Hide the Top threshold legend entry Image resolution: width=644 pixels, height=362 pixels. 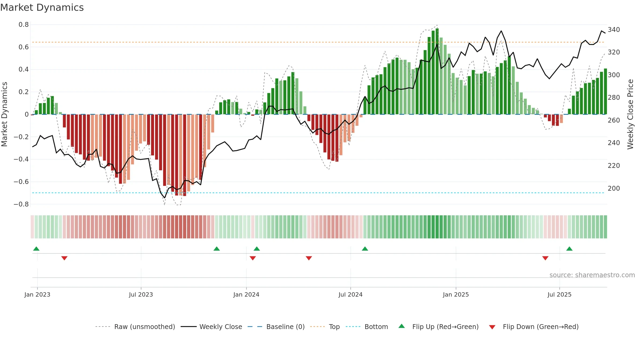coord(325,327)
